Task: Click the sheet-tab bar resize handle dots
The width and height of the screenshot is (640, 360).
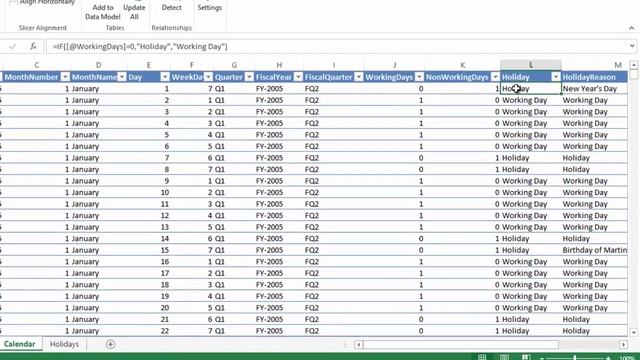Action: tap(345, 344)
